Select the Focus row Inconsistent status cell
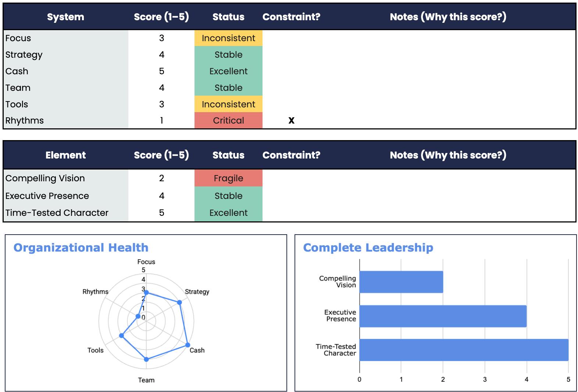The height and width of the screenshot is (392, 578). point(228,38)
